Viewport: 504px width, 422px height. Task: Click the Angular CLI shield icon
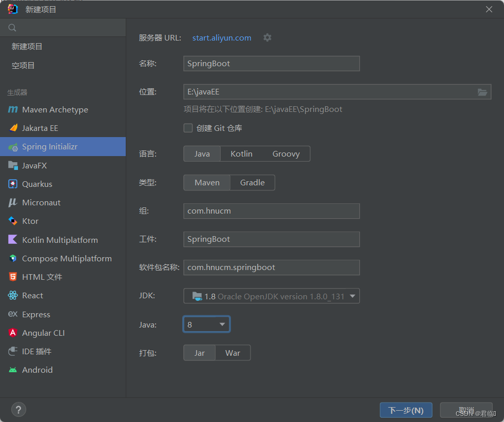click(13, 333)
